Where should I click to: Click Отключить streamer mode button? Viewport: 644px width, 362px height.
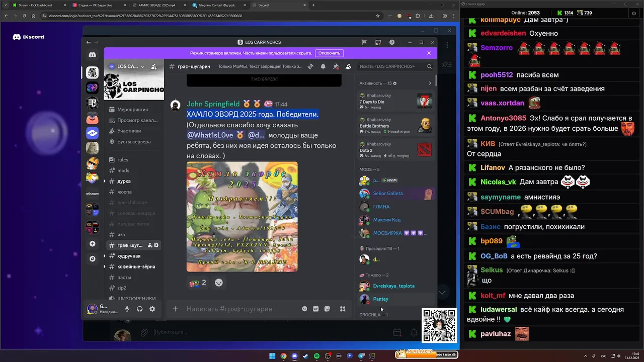tap(329, 53)
